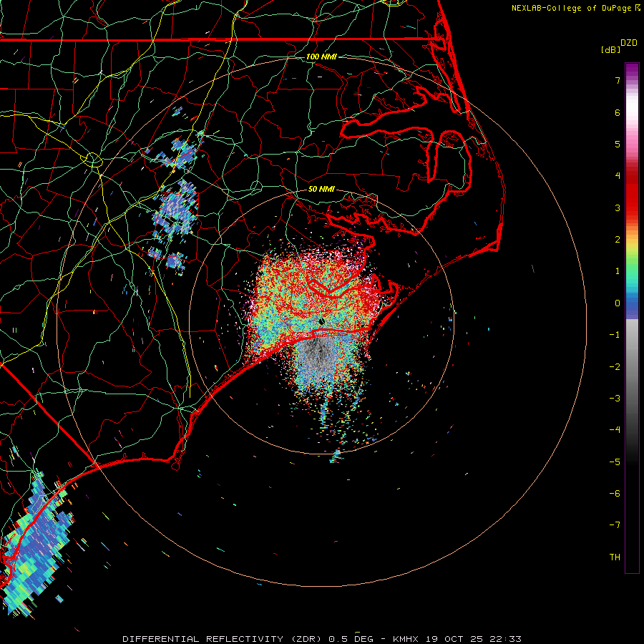Click the scale value -5
Viewport: 644px width, 644px height.
(615, 462)
